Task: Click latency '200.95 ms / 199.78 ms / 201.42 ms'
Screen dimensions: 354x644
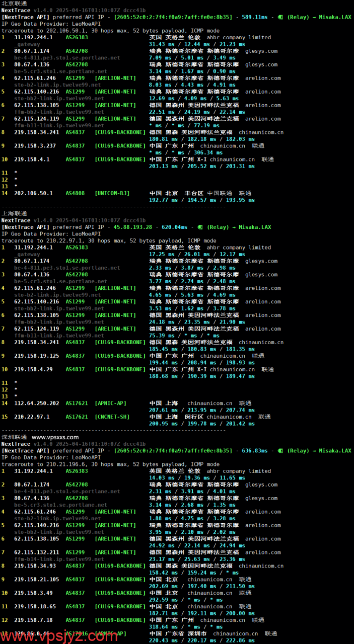Action: click(x=202, y=424)
